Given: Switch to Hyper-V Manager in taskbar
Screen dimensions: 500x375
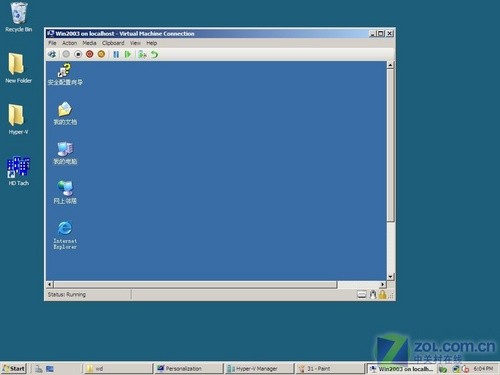Looking at the screenshot, I should click(x=259, y=369).
